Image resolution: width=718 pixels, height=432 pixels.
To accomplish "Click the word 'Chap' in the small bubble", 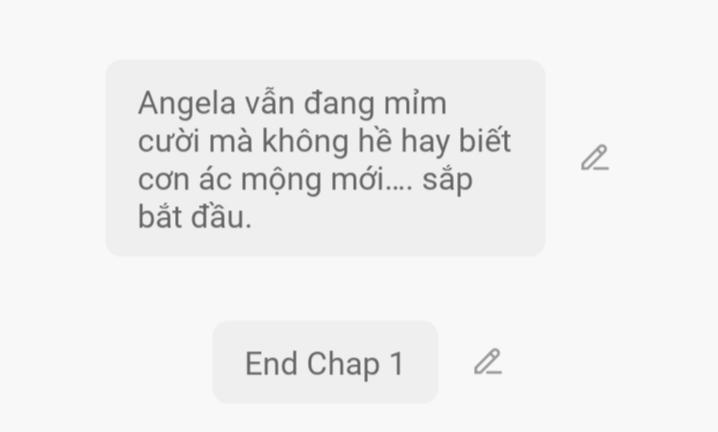I will click(x=343, y=365).
